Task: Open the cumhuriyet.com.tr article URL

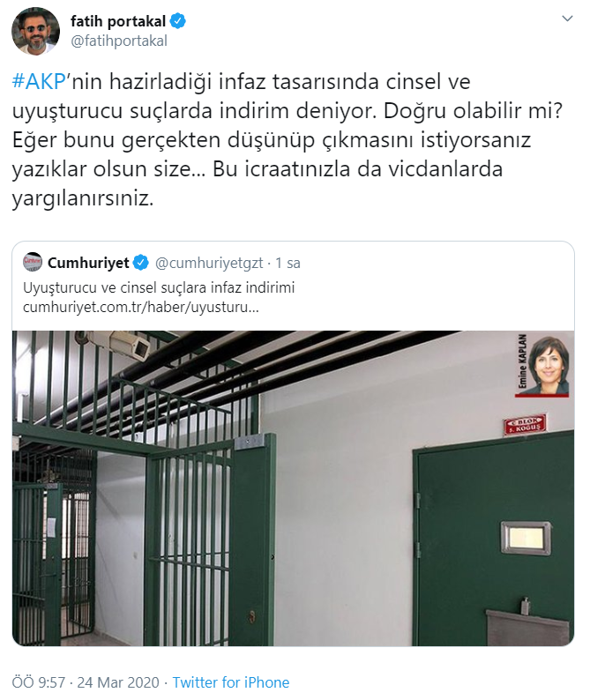Action: pos(141,308)
